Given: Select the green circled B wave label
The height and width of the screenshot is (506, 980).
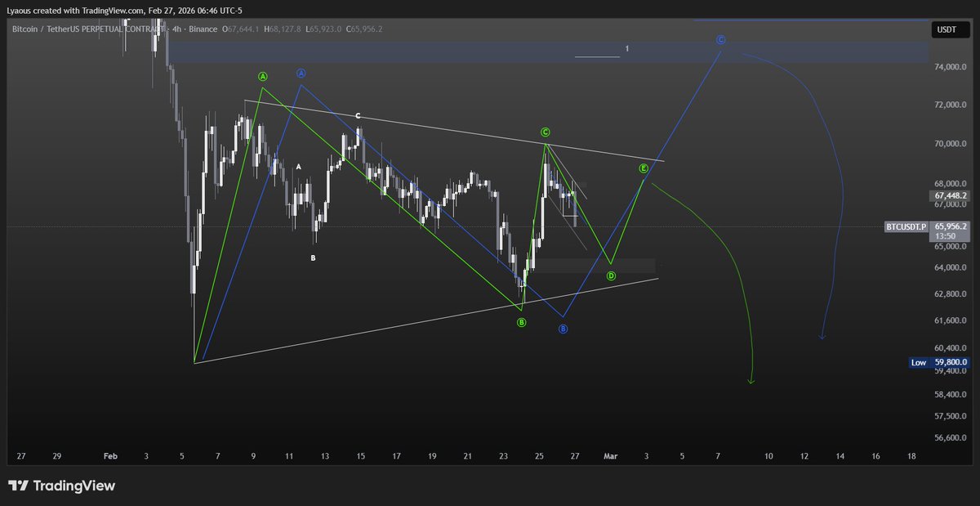Looking at the screenshot, I should pos(521,322).
